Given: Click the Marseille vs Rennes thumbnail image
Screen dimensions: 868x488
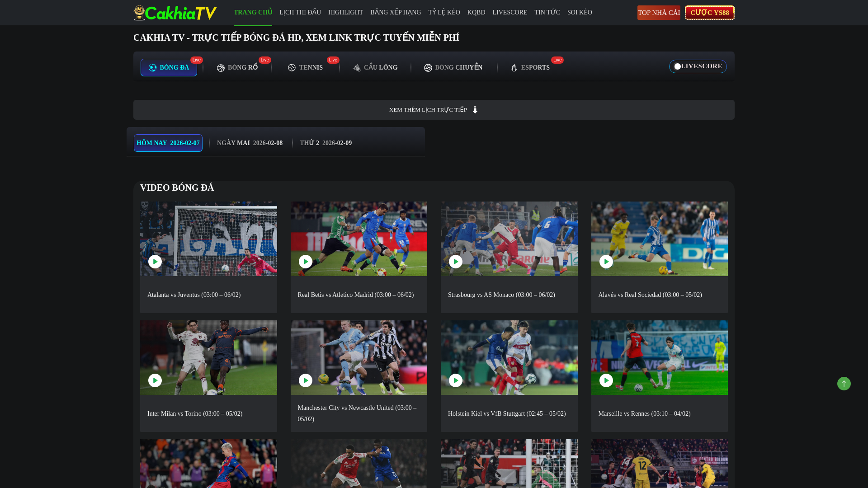Looking at the screenshot, I should [660, 357].
